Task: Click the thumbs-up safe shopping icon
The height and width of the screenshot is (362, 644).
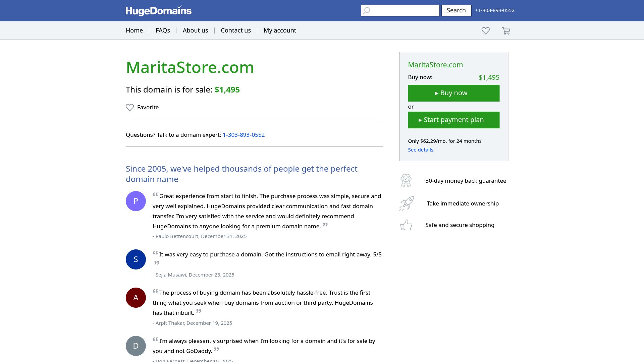Action: [406, 225]
